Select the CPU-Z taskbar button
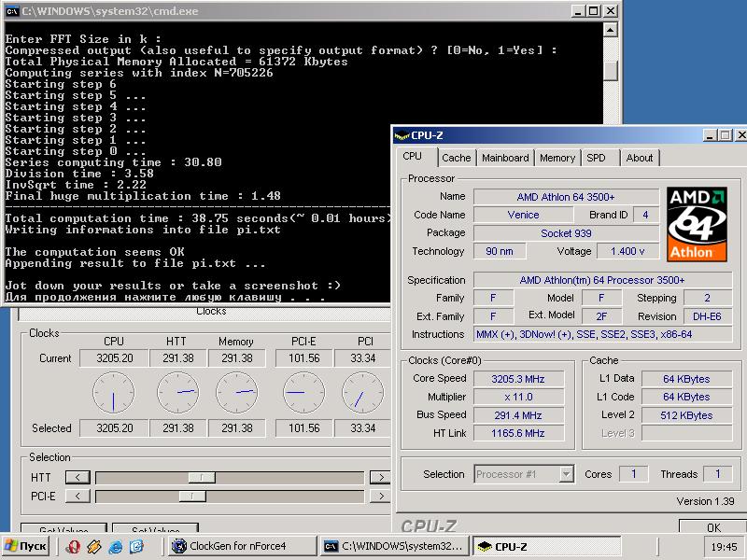The height and width of the screenshot is (560, 747). [x=546, y=546]
